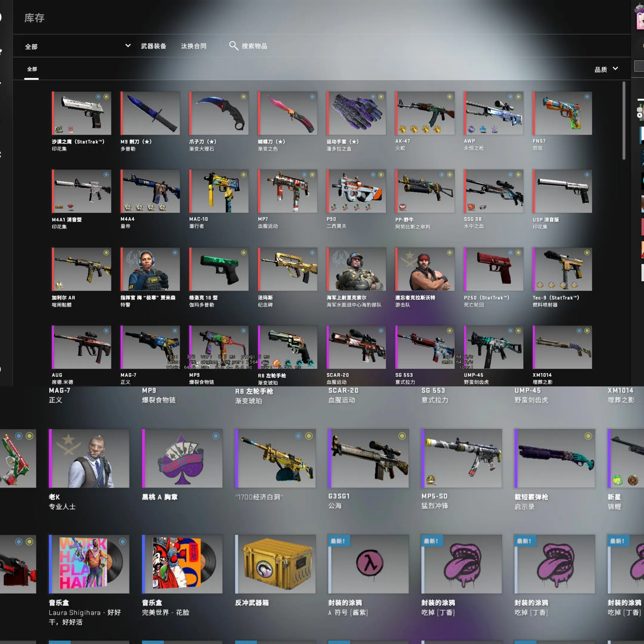Click the 反冲武器箱 case

(275, 564)
